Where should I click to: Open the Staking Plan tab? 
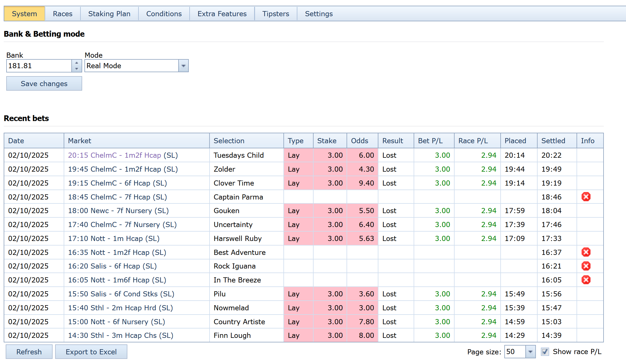(x=109, y=14)
